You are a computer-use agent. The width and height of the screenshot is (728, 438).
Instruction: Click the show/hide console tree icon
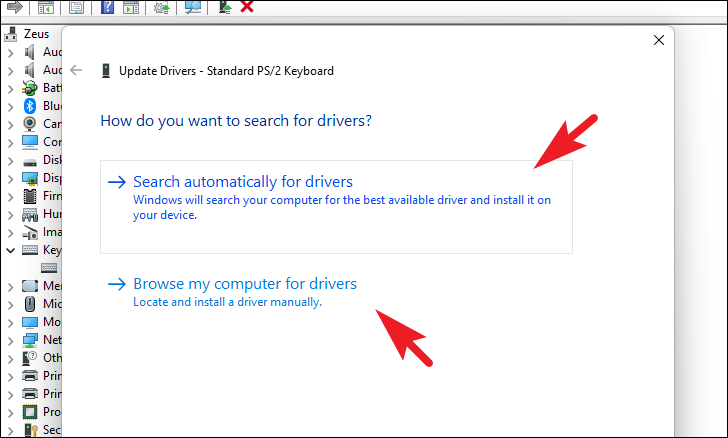pos(46,7)
